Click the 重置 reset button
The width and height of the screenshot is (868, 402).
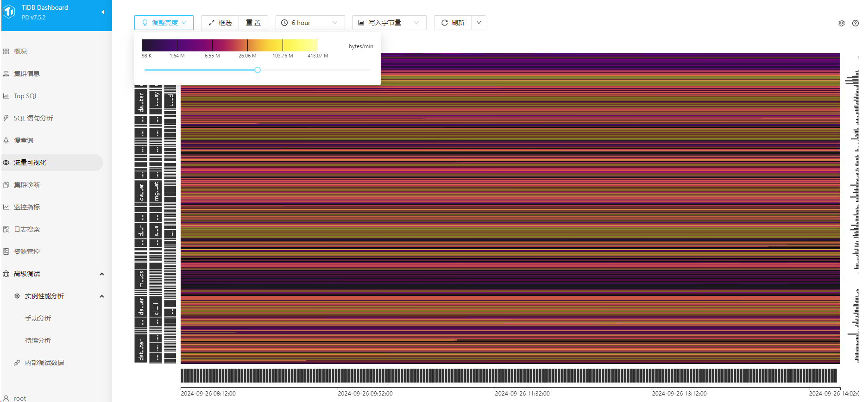(x=253, y=23)
